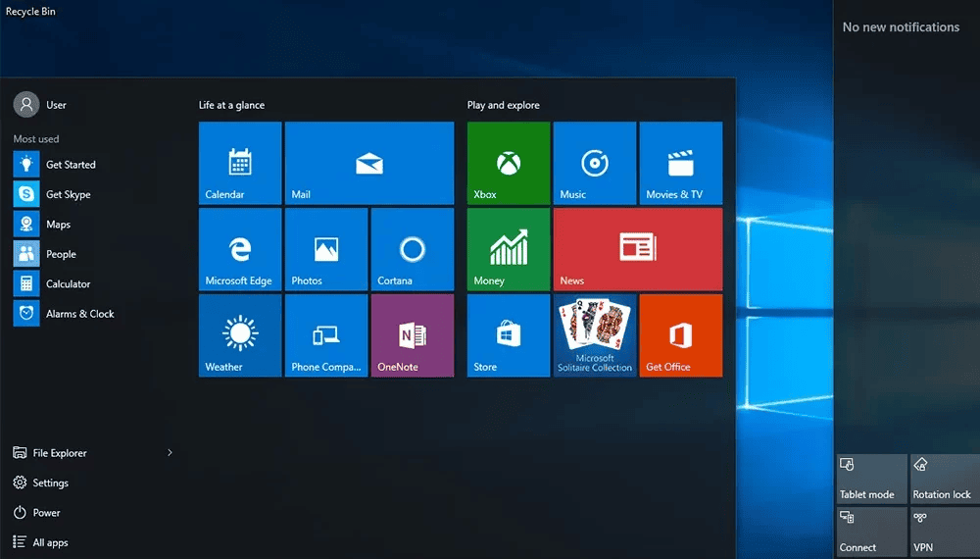The image size is (980, 559).
Task: Click the VPN quick action
Action: pyautogui.click(x=945, y=532)
